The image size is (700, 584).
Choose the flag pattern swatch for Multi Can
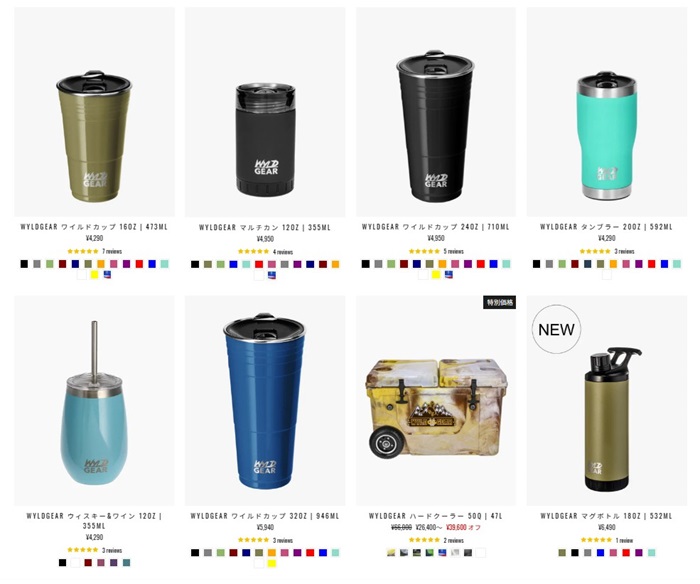(271, 275)
